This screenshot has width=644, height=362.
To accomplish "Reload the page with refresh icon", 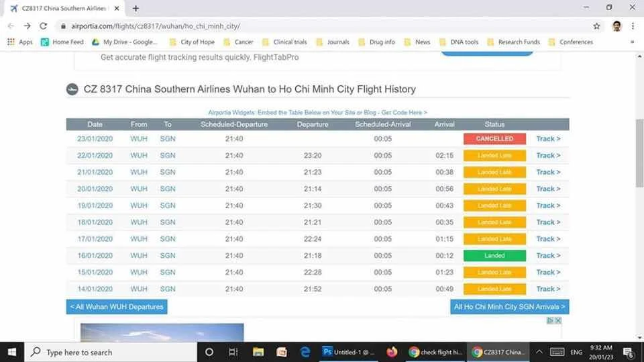I will (43, 26).
